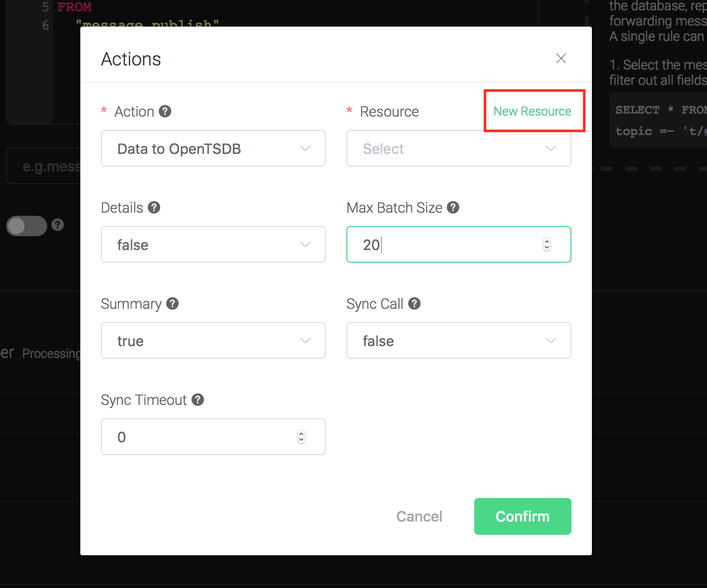This screenshot has height=588, width=707.
Task: Focus the Sync Timeout input field
Action: (x=213, y=437)
